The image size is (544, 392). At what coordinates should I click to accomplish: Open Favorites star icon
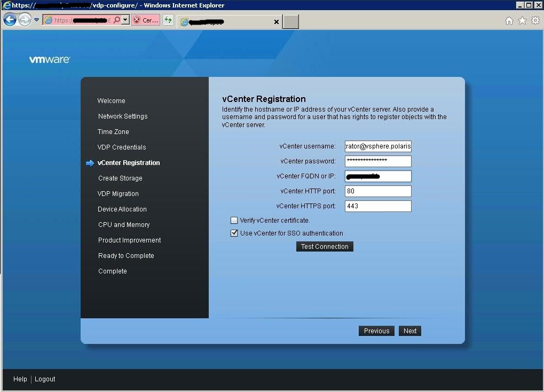point(522,20)
